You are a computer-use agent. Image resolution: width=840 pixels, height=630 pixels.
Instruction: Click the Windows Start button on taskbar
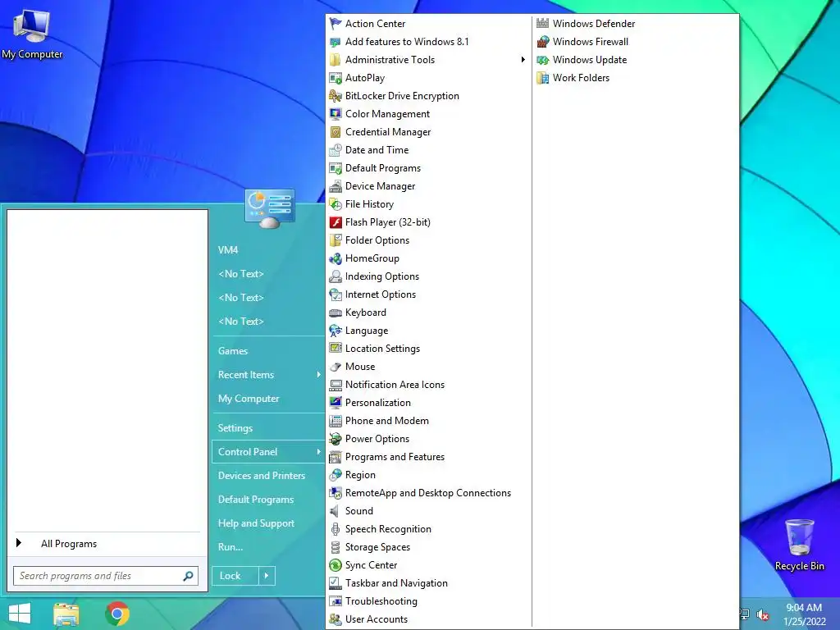coord(20,614)
